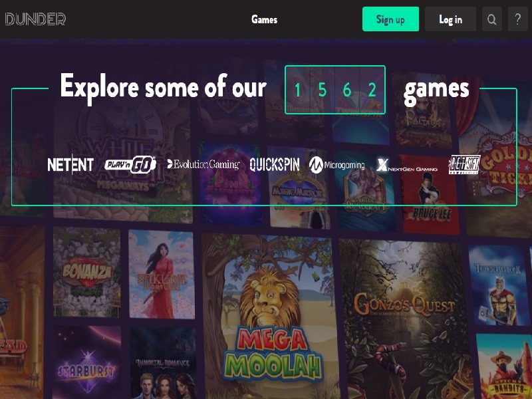The image size is (532, 399).
Task: Open the search magnifier icon
Action: point(492,19)
